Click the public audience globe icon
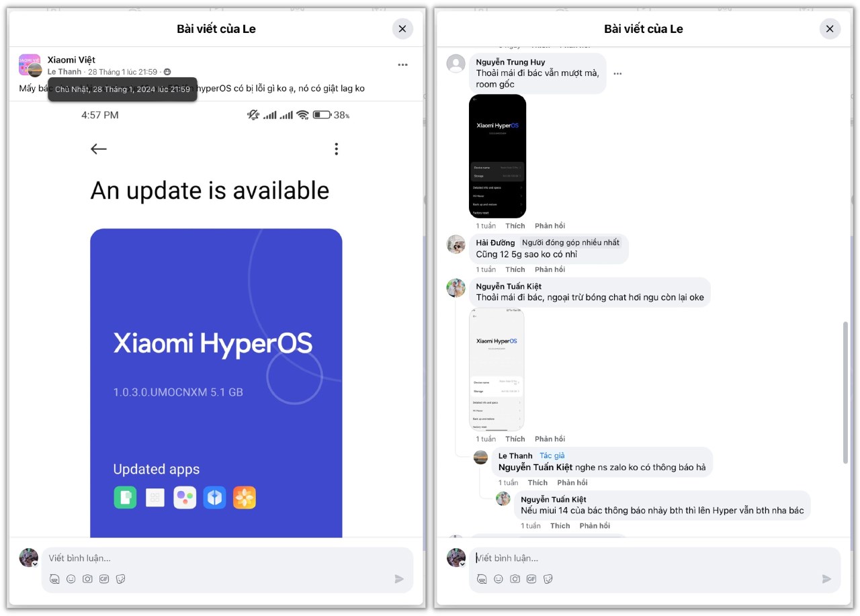The height and width of the screenshot is (616, 860). pos(167,72)
